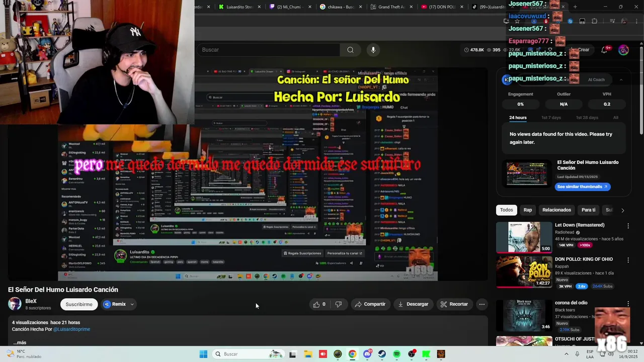
Task: Dislike the video with thumbs down
Action: 339,304
